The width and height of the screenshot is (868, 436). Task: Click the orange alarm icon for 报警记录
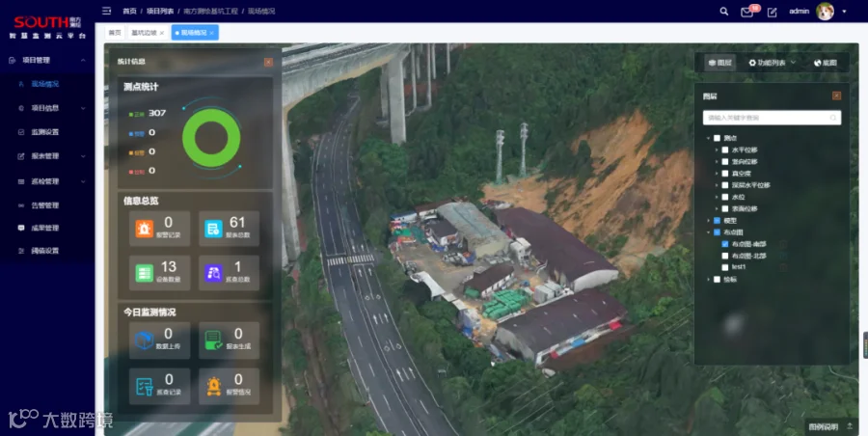click(144, 229)
